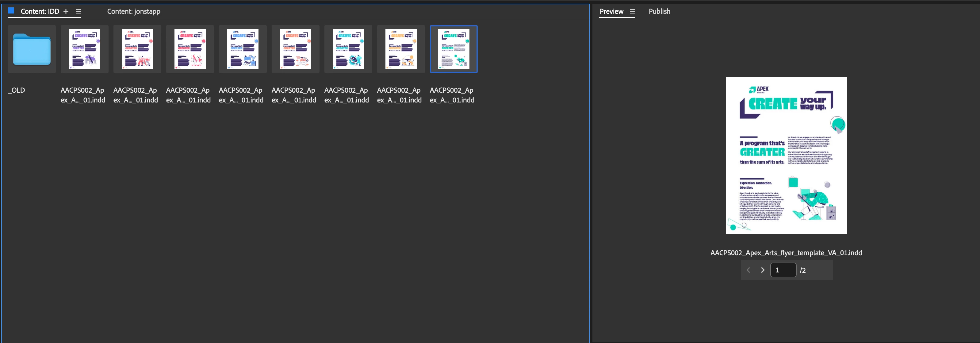Open the Content: IDD panel menu
The height and width of the screenshot is (343, 980).
[x=78, y=11]
